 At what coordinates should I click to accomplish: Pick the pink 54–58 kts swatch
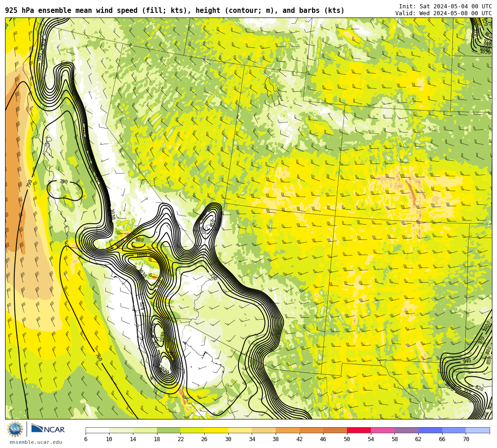(x=382, y=430)
